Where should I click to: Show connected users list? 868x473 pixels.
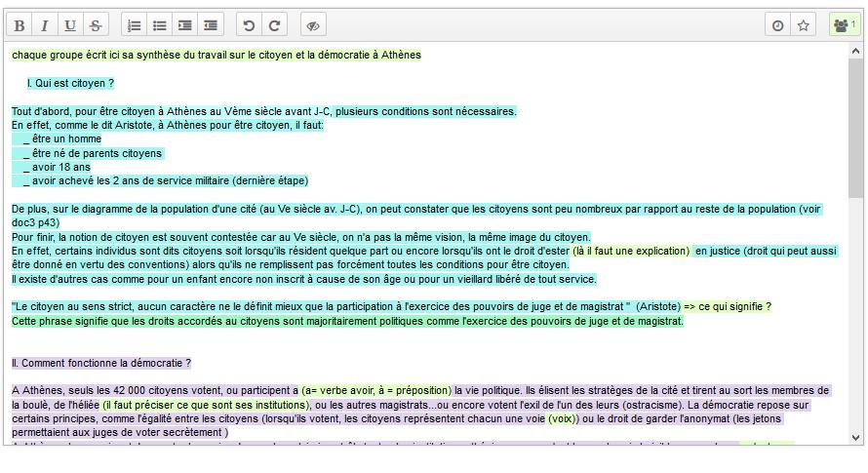point(843,25)
